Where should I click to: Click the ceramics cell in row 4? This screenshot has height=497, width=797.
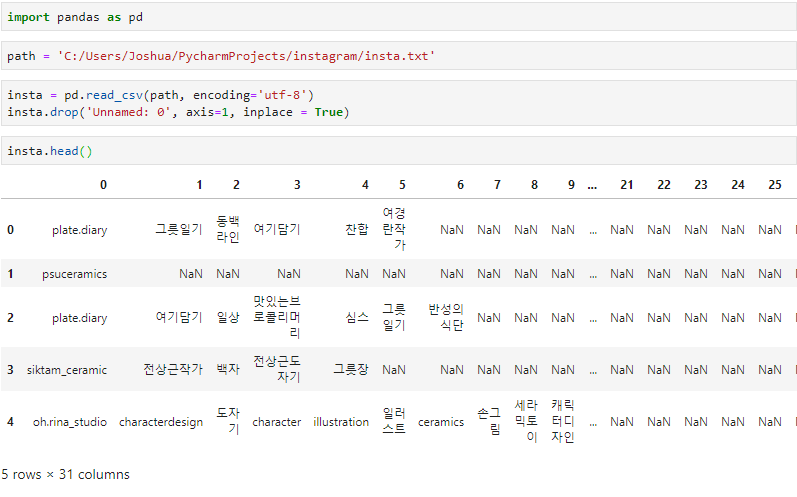441,422
